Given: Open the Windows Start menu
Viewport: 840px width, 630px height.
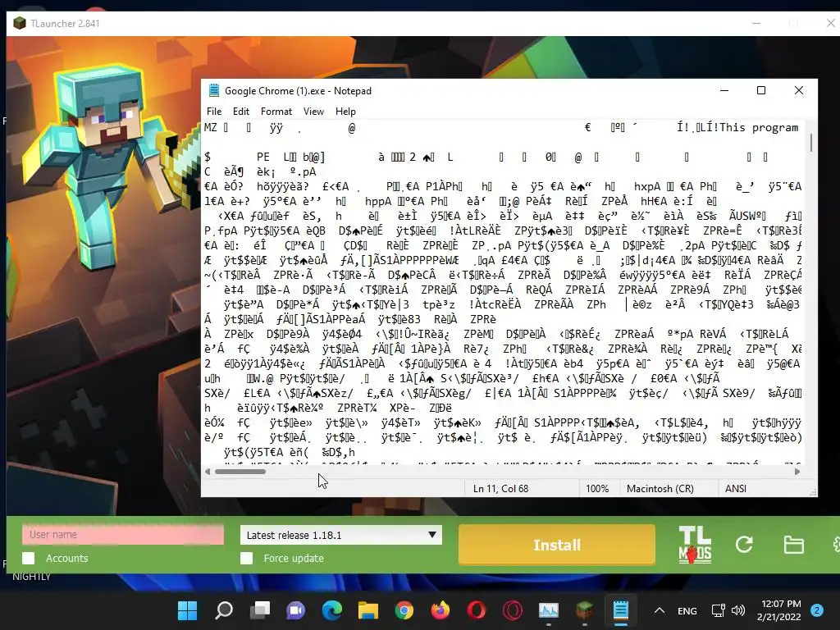Looking at the screenshot, I should coord(188,610).
